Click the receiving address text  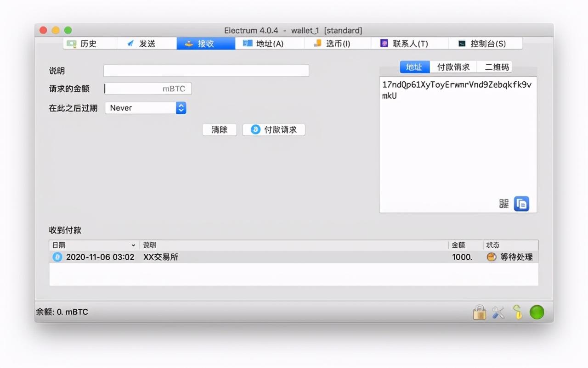pos(457,90)
